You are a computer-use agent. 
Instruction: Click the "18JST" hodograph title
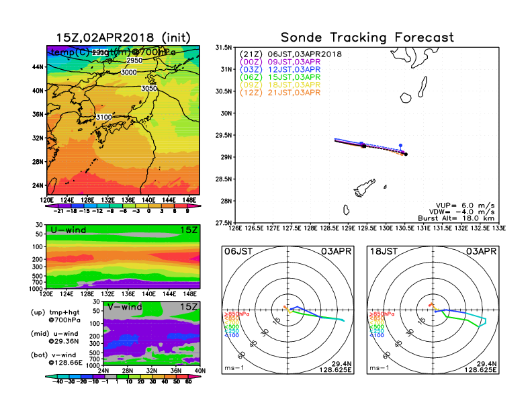point(384,251)
